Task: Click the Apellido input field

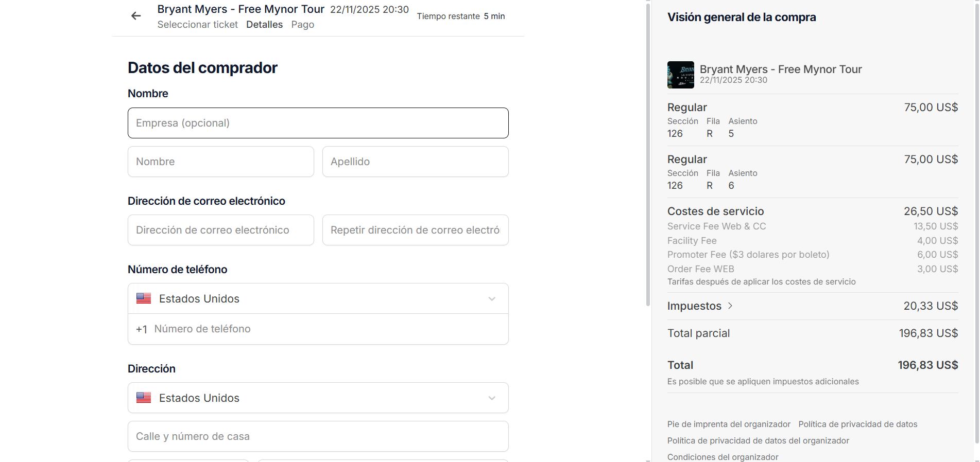Action: [x=415, y=162]
